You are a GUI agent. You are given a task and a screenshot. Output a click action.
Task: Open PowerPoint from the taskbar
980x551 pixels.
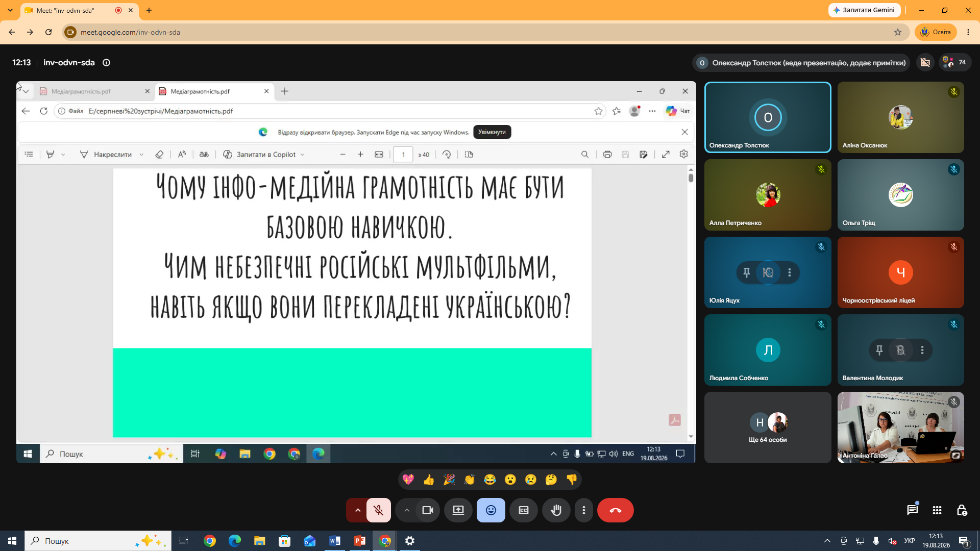[360, 541]
